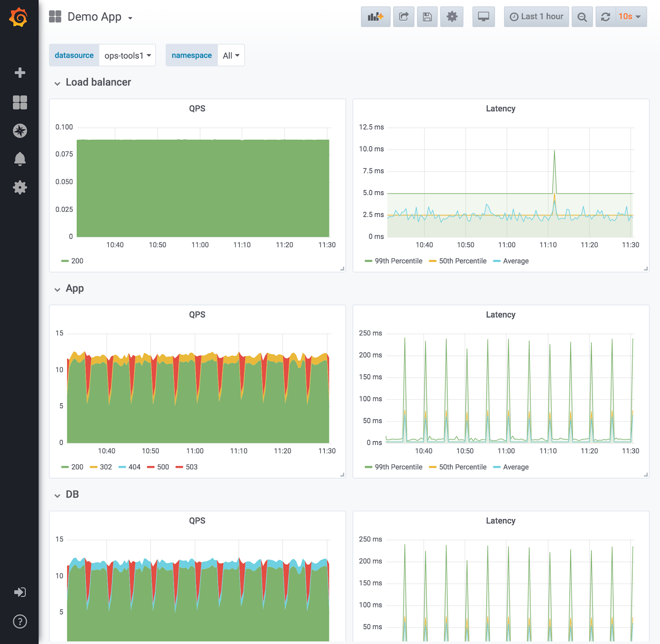Click the Grafana logo home icon
The image size is (660, 644).
[19, 17]
